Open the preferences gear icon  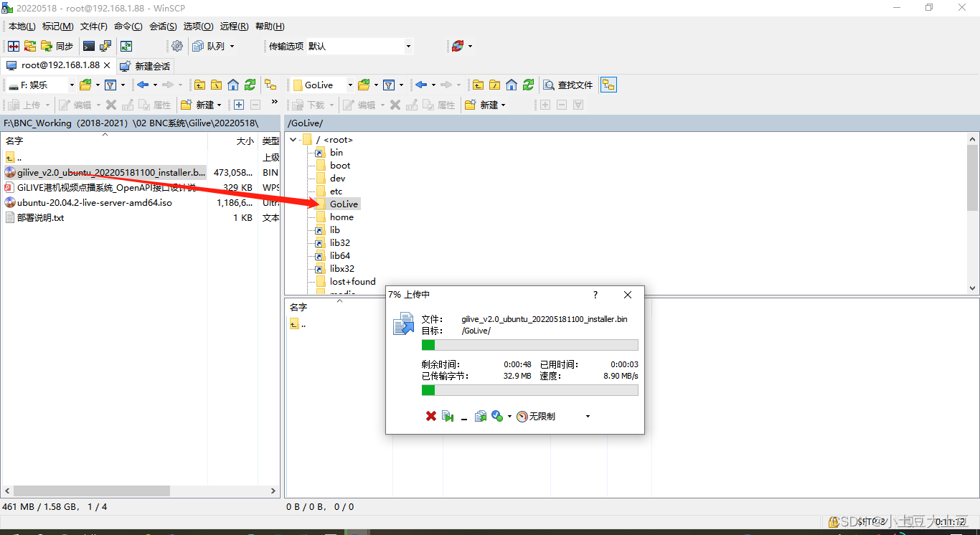(177, 46)
